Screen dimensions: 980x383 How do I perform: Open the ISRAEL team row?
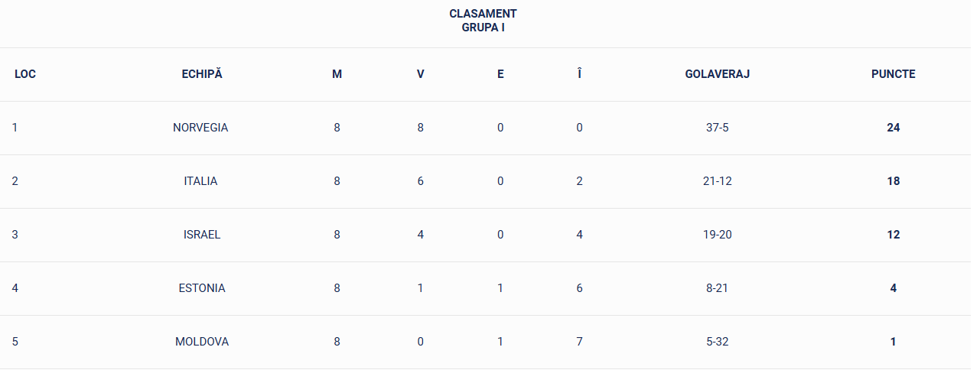tap(202, 235)
